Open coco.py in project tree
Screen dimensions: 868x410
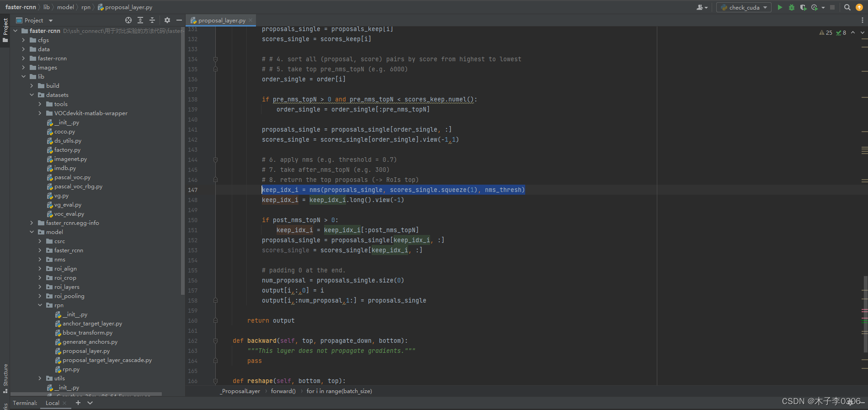tap(64, 132)
